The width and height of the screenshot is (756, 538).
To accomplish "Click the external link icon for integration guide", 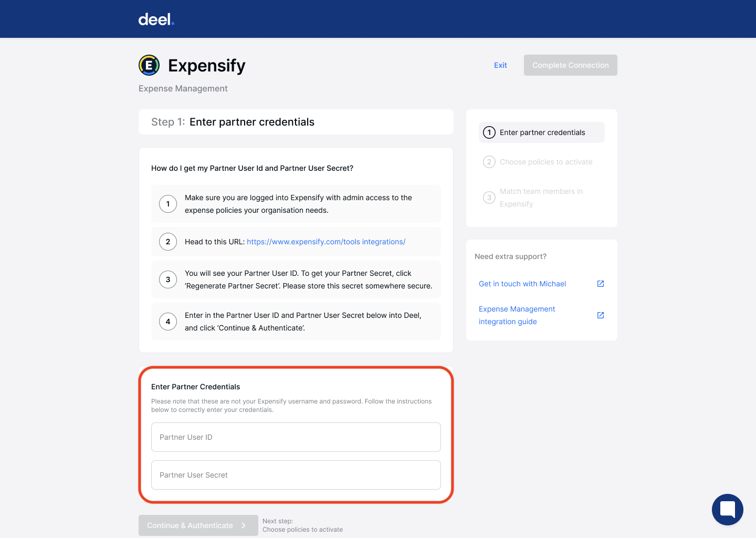I will pos(600,315).
